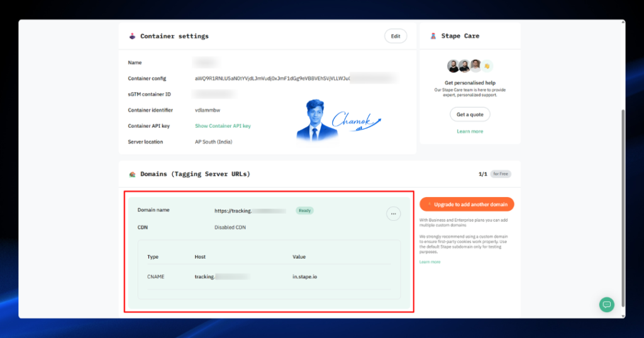
Task: Click the Container settings header icon
Action: click(132, 36)
